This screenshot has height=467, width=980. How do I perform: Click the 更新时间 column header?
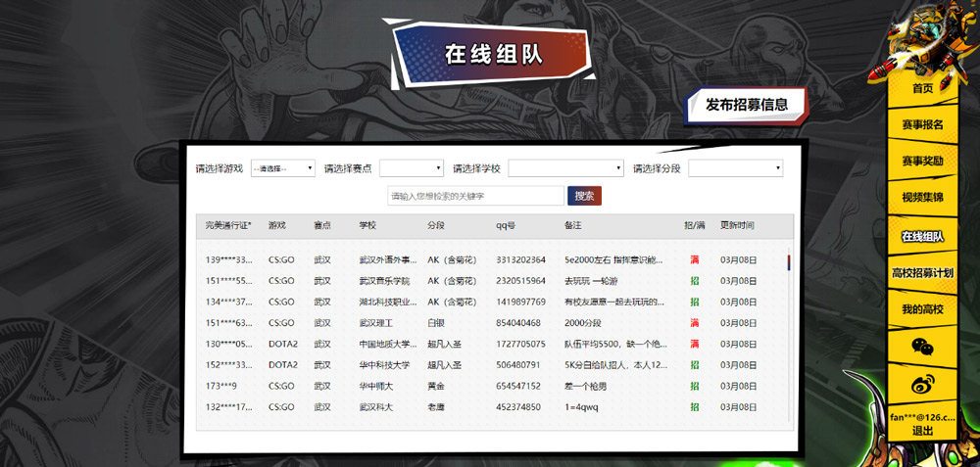point(737,225)
